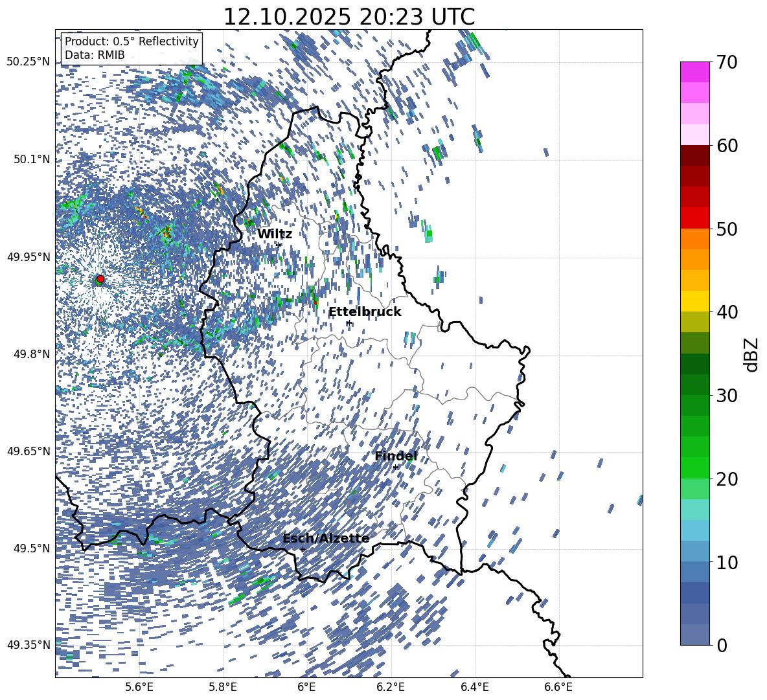Click the Ettelbruck location cross marker
767x700 pixels.
[349, 322]
